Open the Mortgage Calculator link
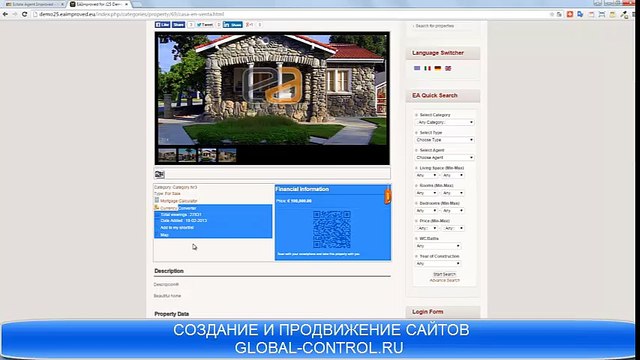Image resolution: width=640 pixels, height=360 pixels. (x=178, y=201)
